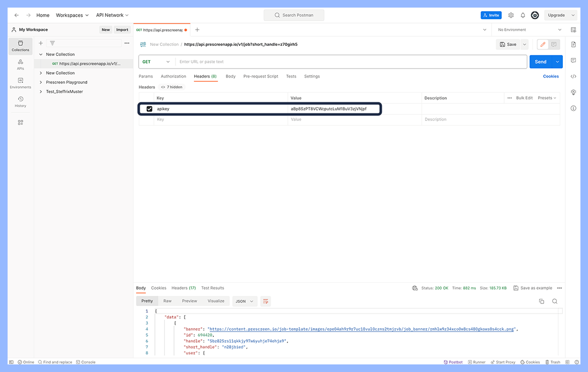Open the Console from the status bar

point(86,362)
